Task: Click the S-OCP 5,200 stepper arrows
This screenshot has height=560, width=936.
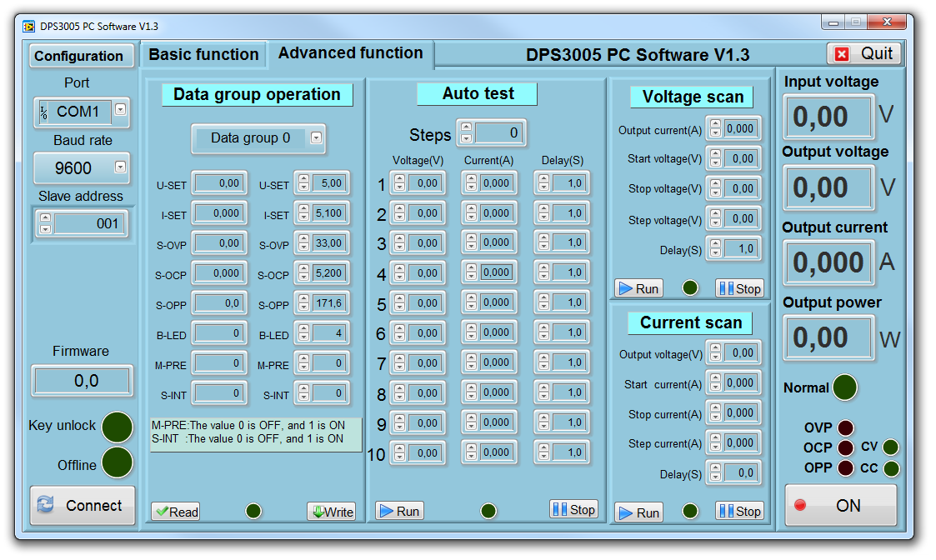Action: click(x=304, y=272)
